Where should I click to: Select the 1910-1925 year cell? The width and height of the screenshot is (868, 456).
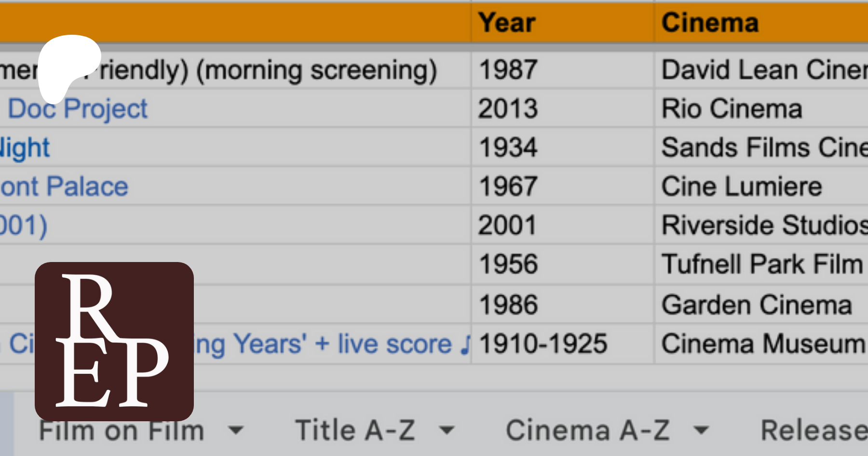(543, 344)
